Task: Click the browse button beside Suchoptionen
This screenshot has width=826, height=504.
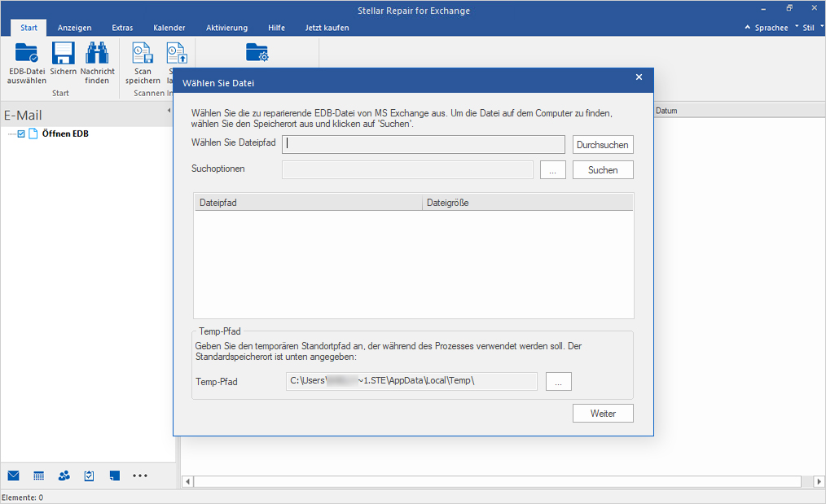Action: pos(552,169)
